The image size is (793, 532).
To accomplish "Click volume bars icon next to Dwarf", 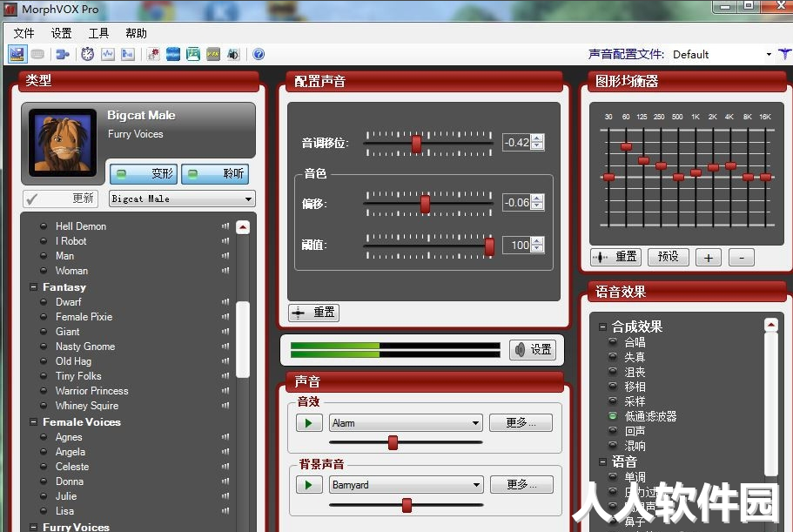I will (225, 302).
